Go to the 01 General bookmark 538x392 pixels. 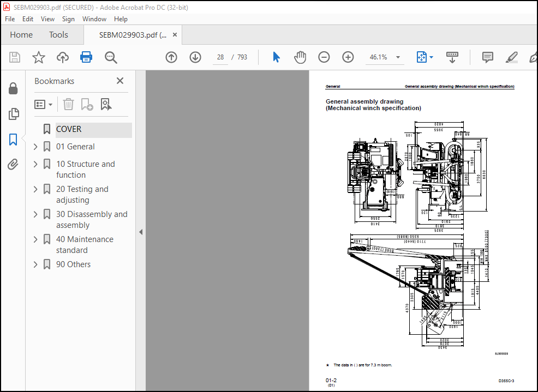coord(75,147)
